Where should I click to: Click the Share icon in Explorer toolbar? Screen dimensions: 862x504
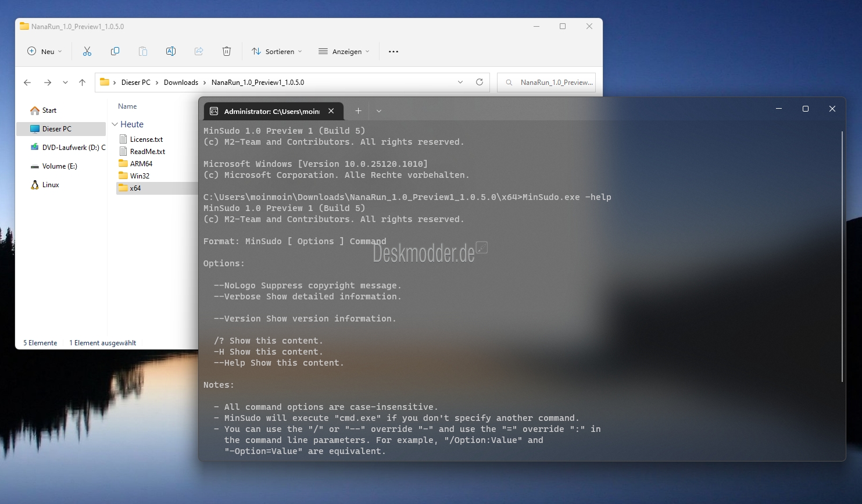199,51
